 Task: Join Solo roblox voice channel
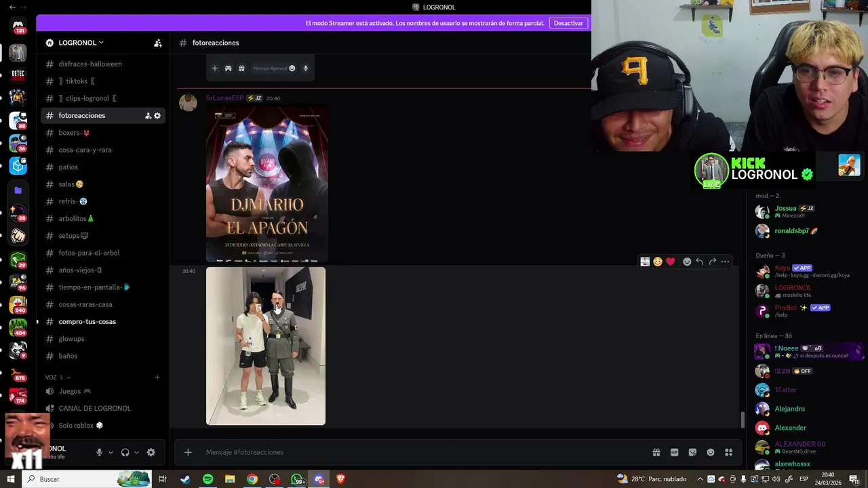(103, 426)
